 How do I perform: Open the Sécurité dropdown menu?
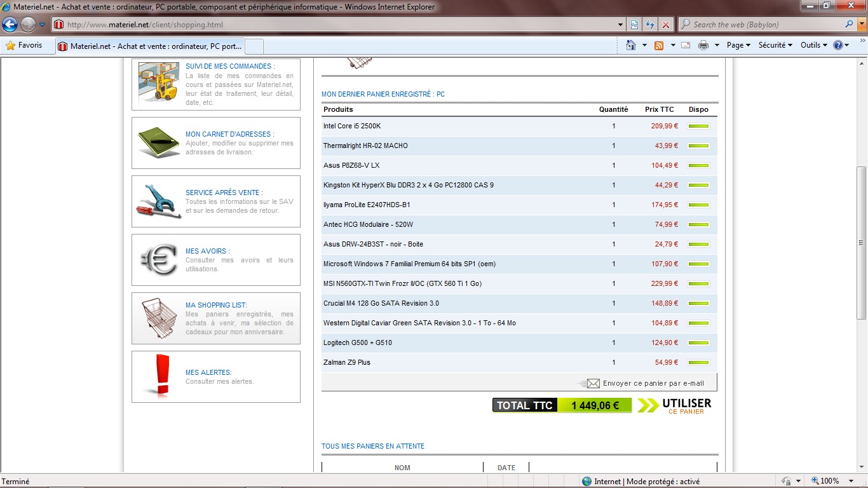pos(775,45)
